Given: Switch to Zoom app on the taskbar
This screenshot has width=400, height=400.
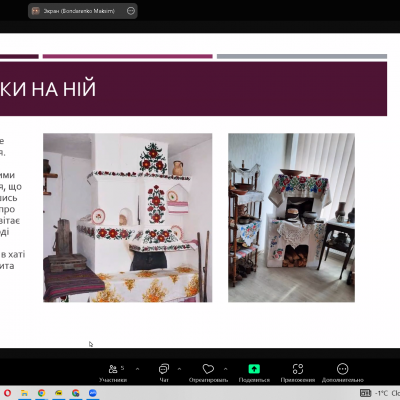Looking at the screenshot, I should pyautogui.click(x=93, y=393).
